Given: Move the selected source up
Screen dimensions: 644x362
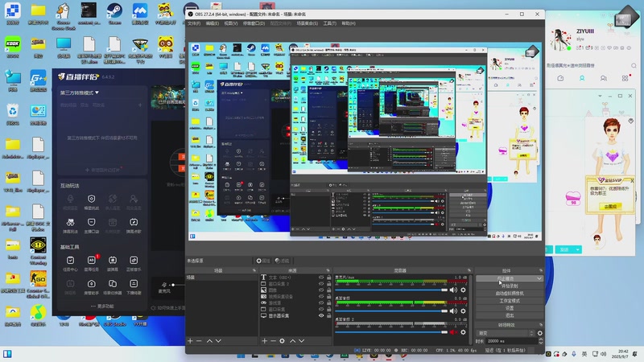Looking at the screenshot, I should click(x=292, y=340).
